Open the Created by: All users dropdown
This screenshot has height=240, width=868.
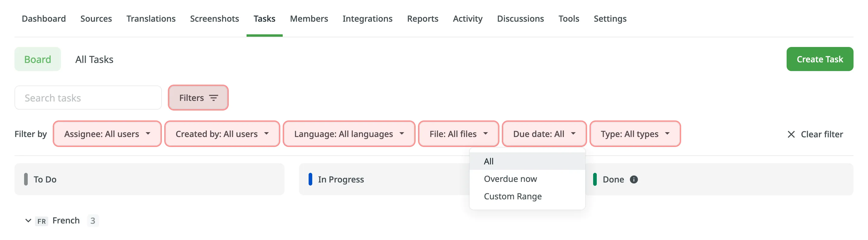click(x=222, y=134)
